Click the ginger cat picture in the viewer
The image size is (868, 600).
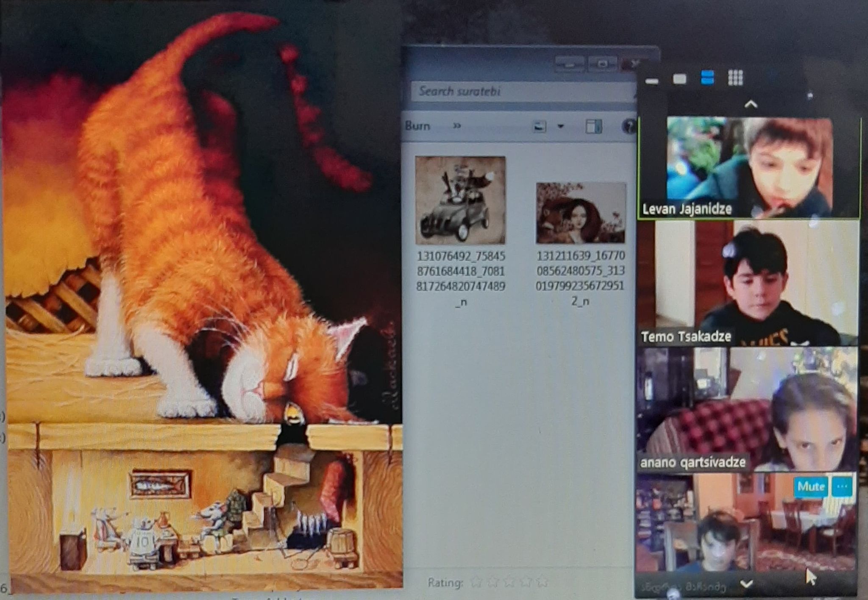coord(202,297)
